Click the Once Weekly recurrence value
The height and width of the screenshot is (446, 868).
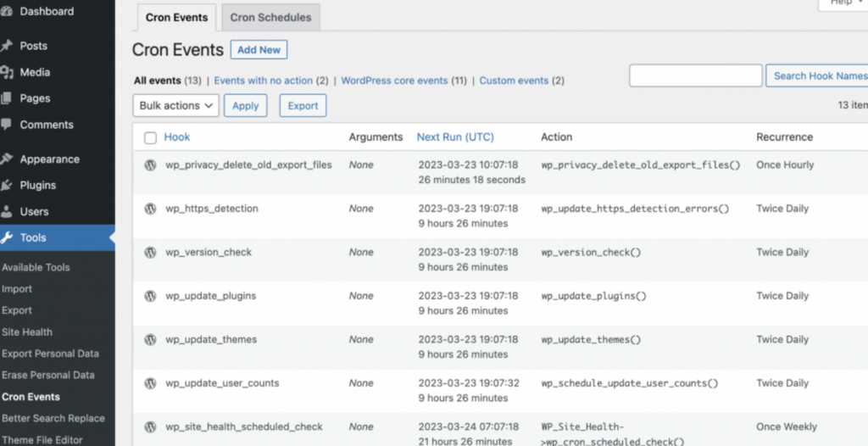click(x=787, y=426)
